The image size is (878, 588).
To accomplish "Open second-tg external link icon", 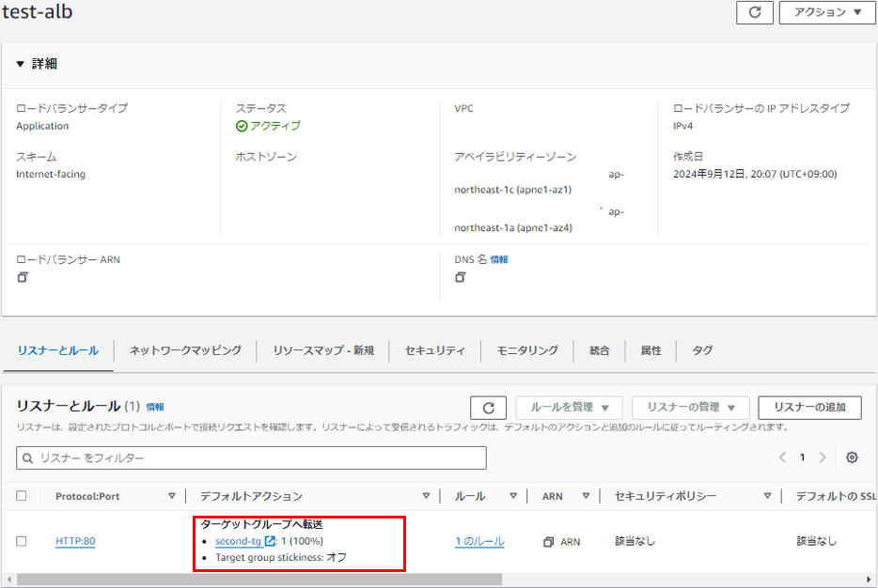I will tap(270, 541).
